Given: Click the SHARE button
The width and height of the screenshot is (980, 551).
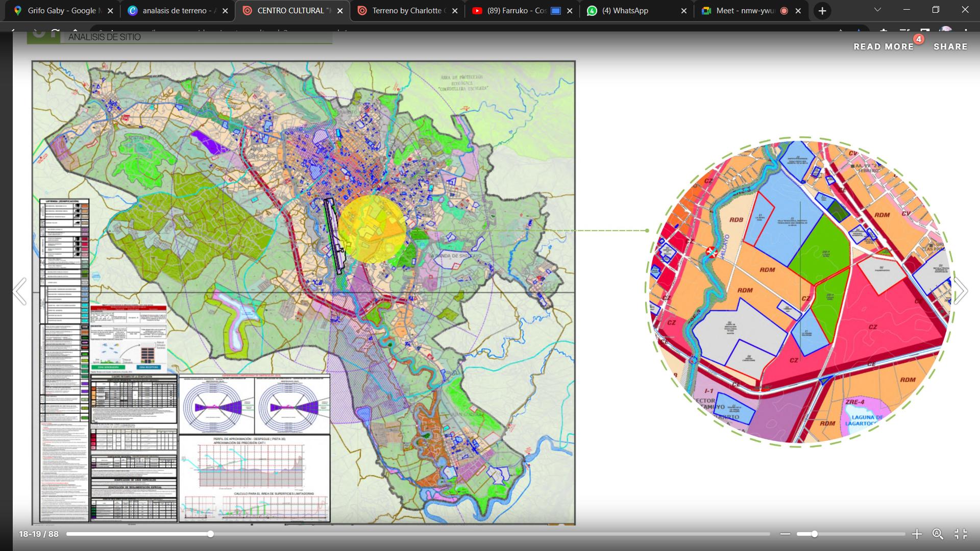Looking at the screenshot, I should pyautogui.click(x=950, y=46).
